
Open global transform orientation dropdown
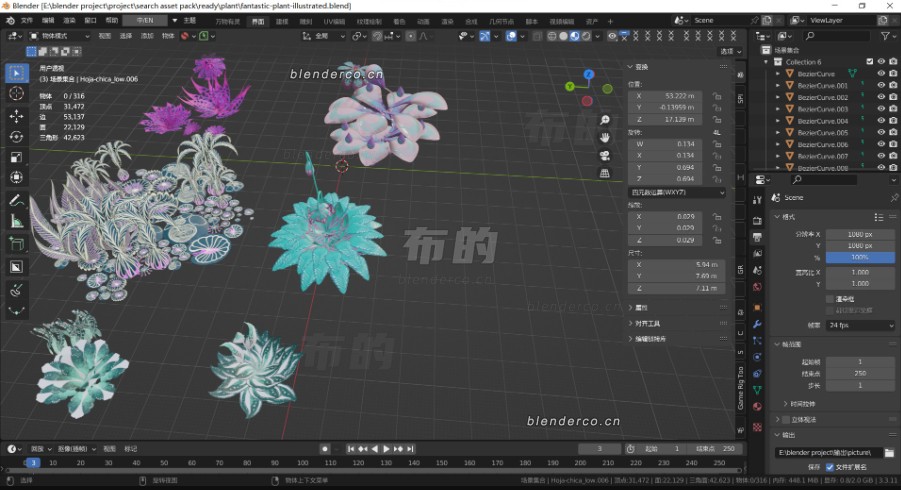pyautogui.click(x=324, y=36)
